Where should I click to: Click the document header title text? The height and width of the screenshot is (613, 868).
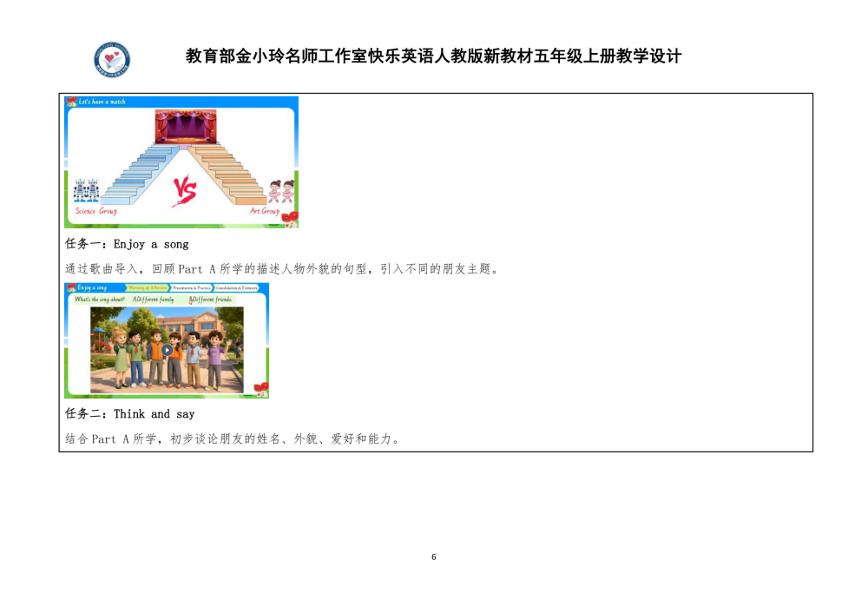[433, 56]
